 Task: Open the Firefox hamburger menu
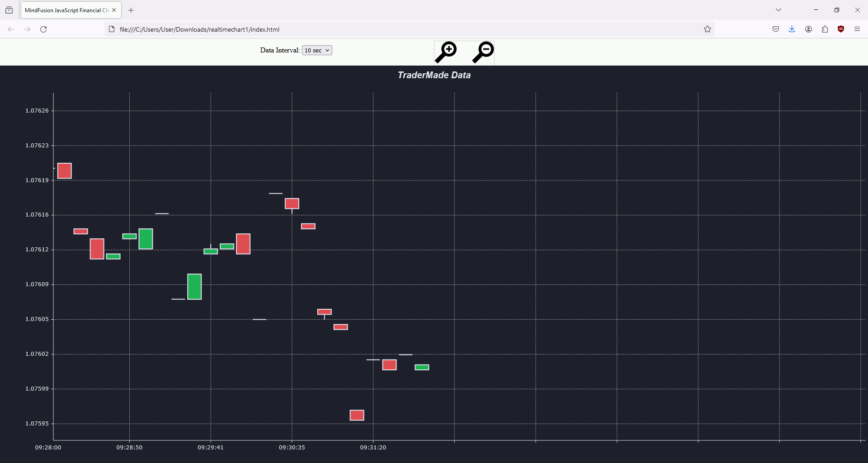click(857, 29)
